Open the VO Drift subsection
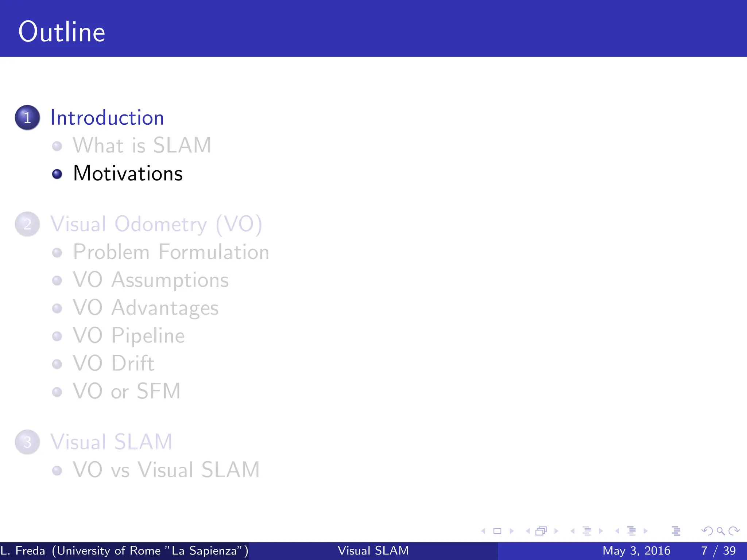 coord(113,363)
